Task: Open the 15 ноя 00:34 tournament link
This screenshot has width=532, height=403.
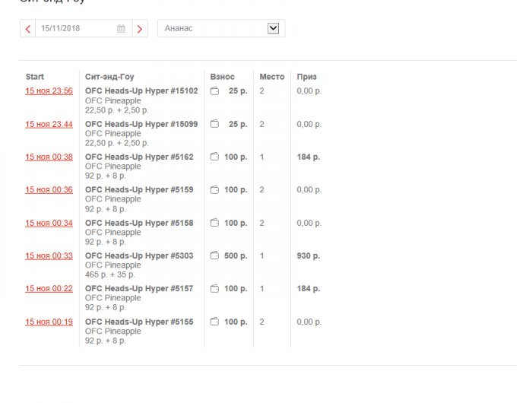Action: 49,223
